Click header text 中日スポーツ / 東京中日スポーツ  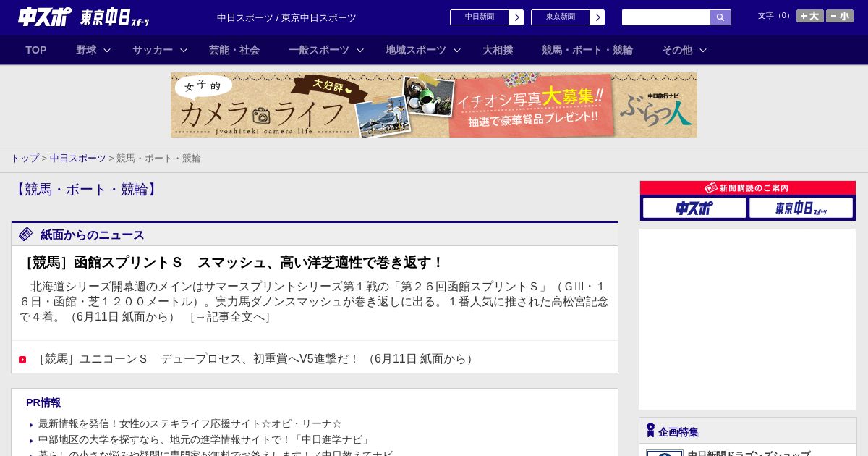(x=286, y=18)
